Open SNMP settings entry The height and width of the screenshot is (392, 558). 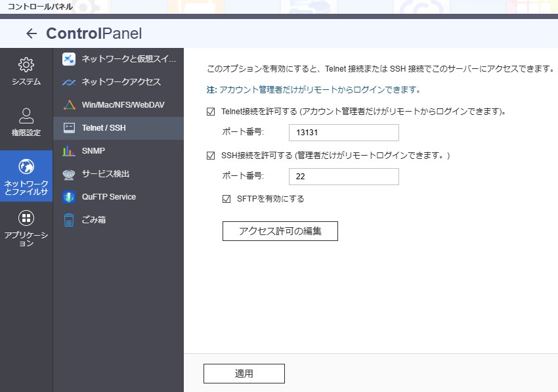click(119, 150)
